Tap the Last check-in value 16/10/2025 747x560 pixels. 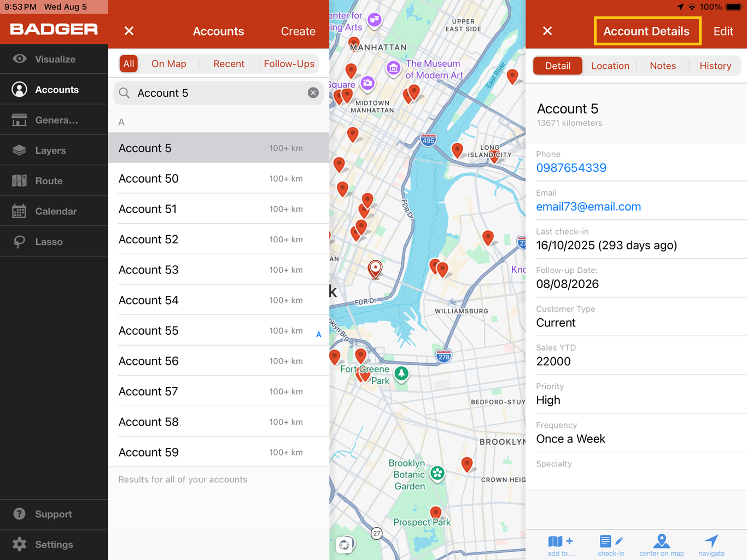(606, 246)
